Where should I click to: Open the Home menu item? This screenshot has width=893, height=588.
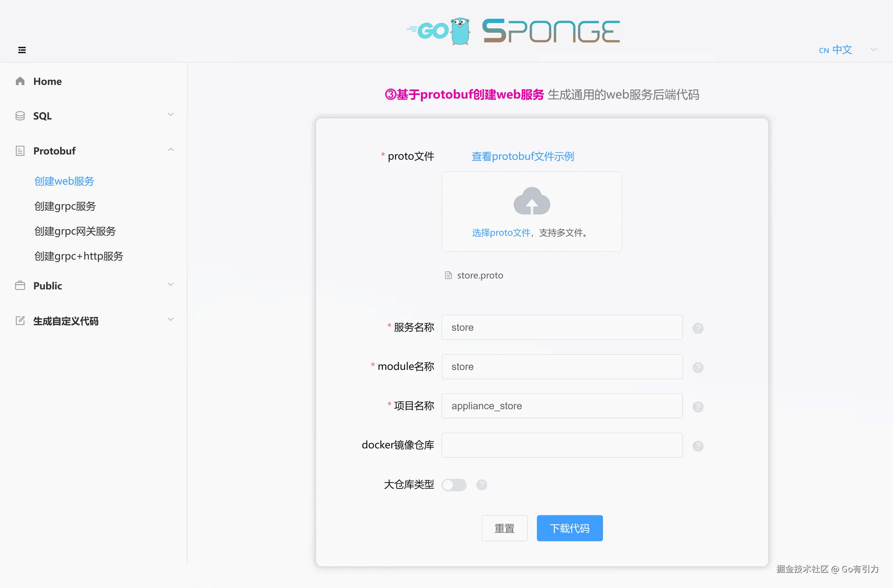coord(47,81)
